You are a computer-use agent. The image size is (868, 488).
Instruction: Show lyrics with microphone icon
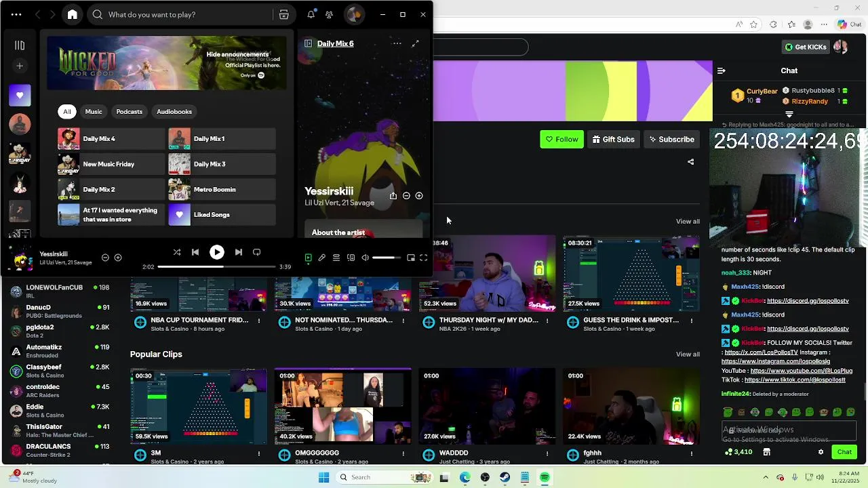click(x=322, y=258)
